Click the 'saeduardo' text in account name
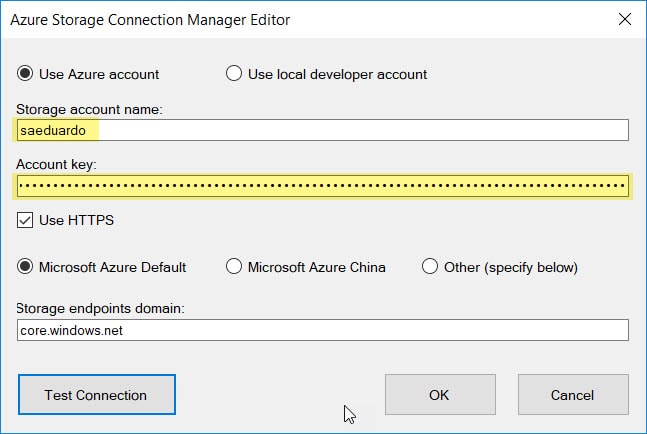This screenshot has height=434, width=647. (x=52, y=130)
